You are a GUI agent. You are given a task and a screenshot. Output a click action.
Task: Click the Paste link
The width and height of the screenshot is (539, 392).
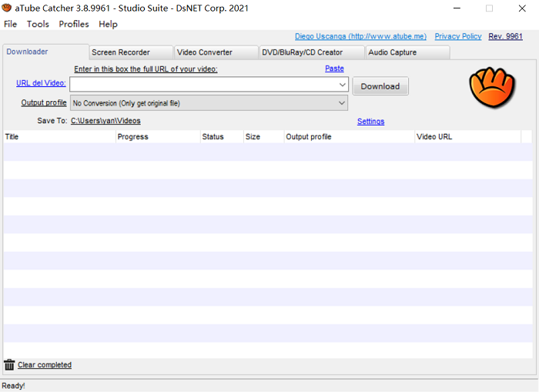334,69
